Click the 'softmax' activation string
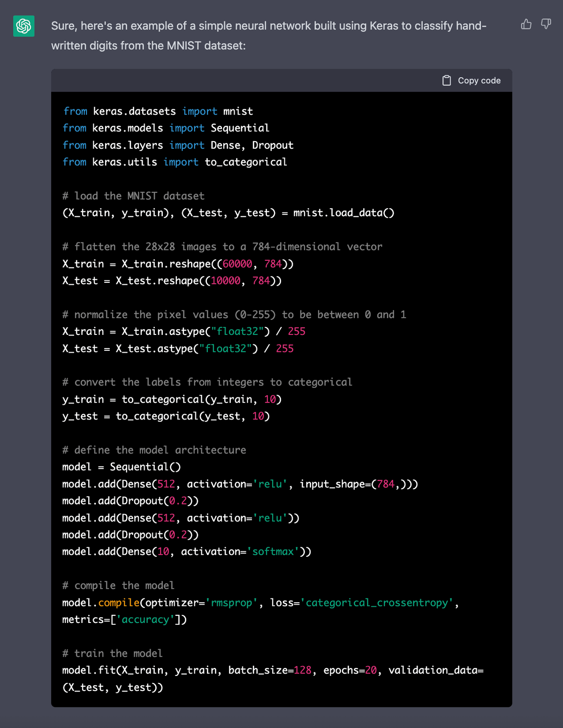The width and height of the screenshot is (563, 728). click(x=273, y=552)
